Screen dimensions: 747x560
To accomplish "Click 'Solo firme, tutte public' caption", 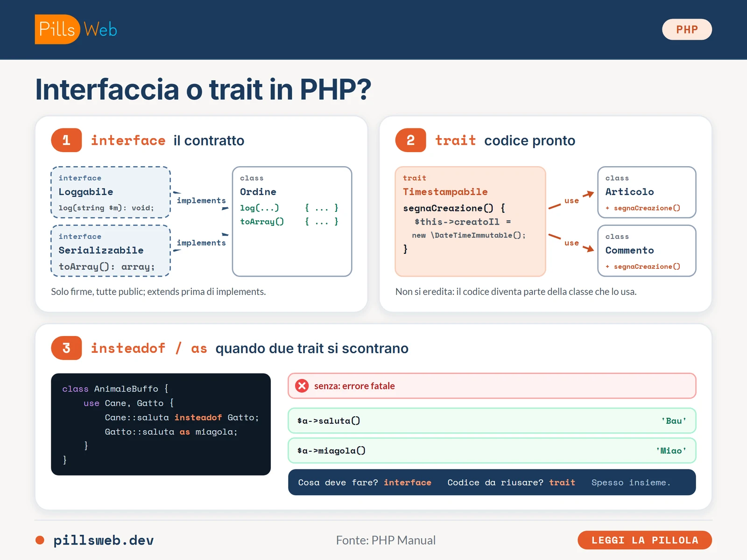I will pos(158,292).
